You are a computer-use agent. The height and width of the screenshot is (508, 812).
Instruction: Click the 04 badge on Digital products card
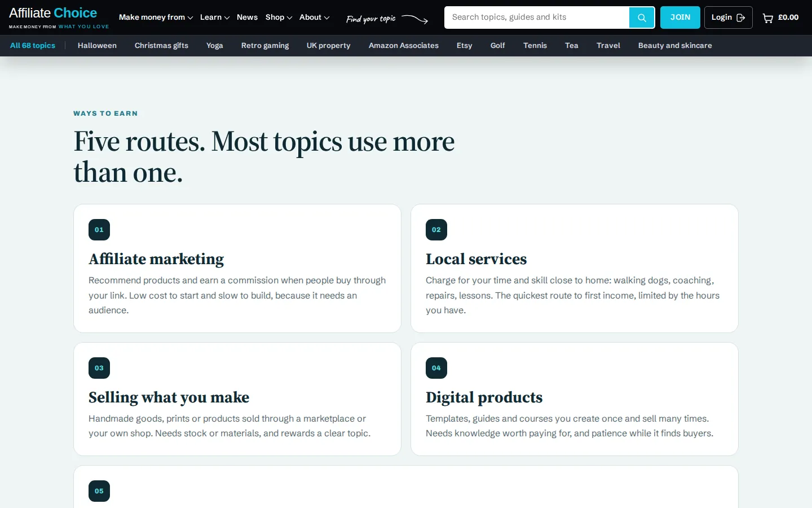pyautogui.click(x=436, y=368)
